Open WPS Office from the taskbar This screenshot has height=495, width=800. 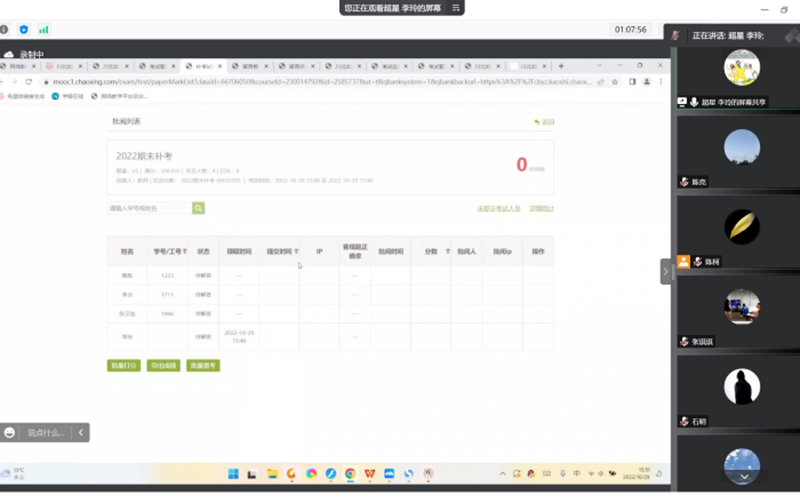point(369,474)
